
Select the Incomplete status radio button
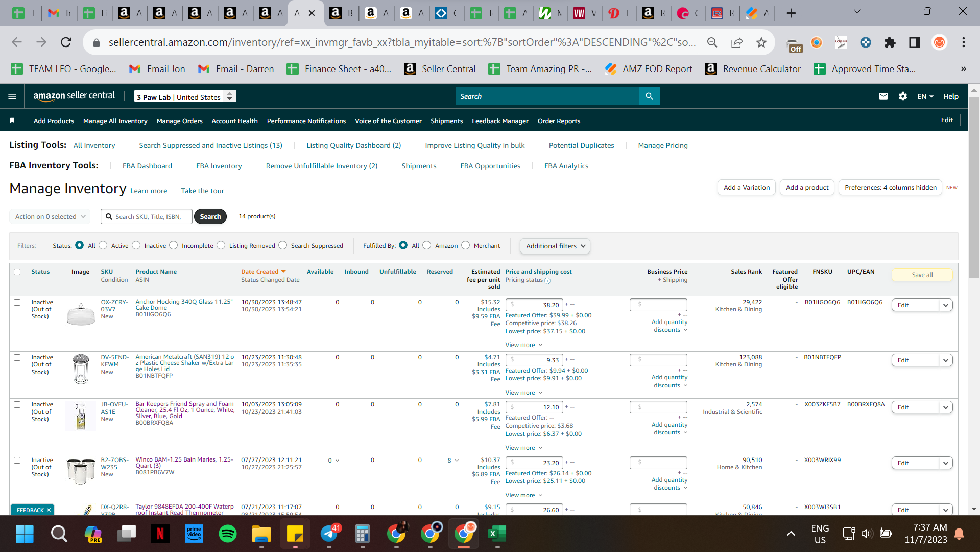[174, 245]
